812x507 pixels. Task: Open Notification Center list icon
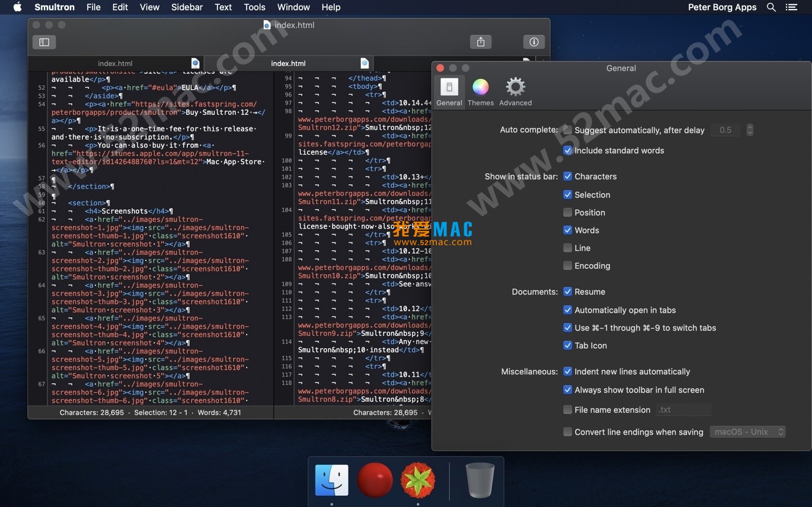[x=791, y=7]
